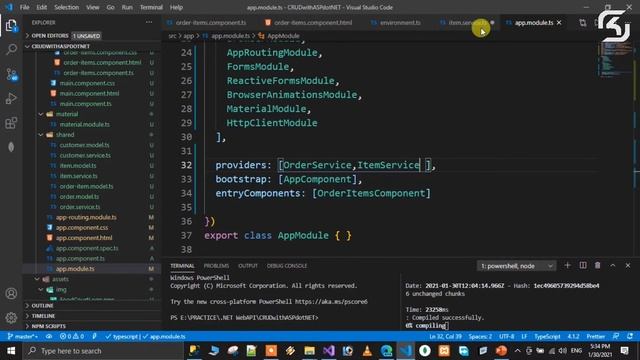Viewport: 640px width, 360px height.
Task: Split the terminal panel
Action: [x=583, y=265]
